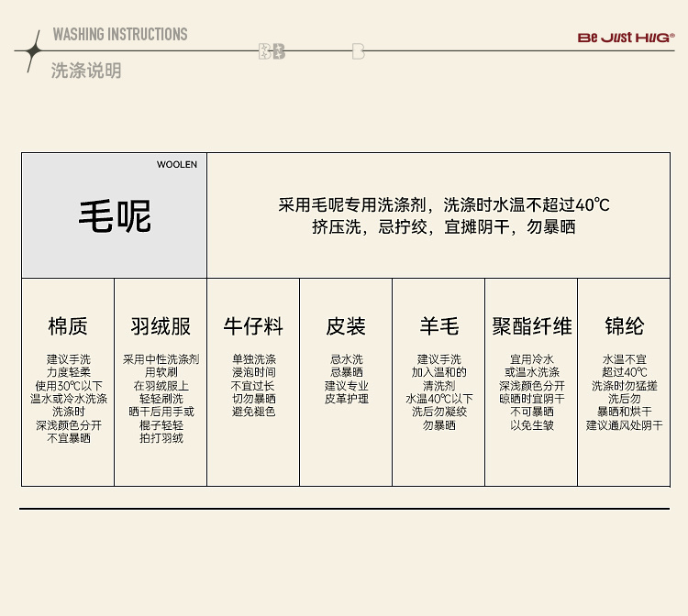This screenshot has width=688, height=616.
Task: Select the 锦纶 column heading
Action: [624, 326]
